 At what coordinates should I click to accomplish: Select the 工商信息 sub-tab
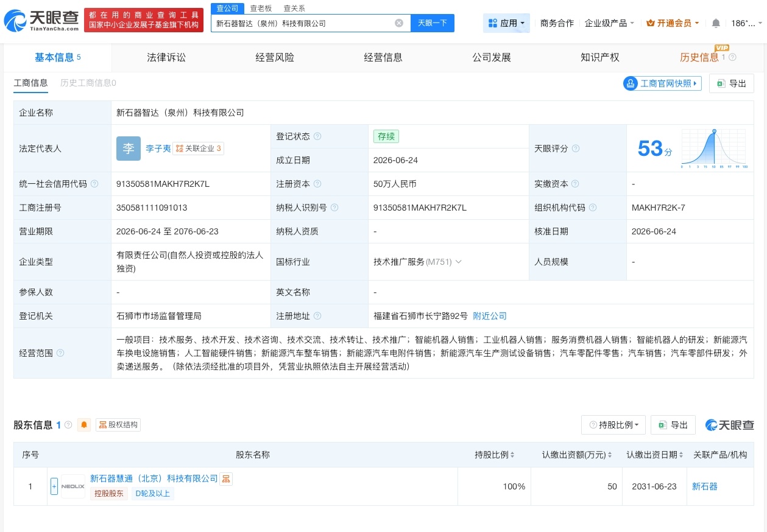[x=30, y=83]
